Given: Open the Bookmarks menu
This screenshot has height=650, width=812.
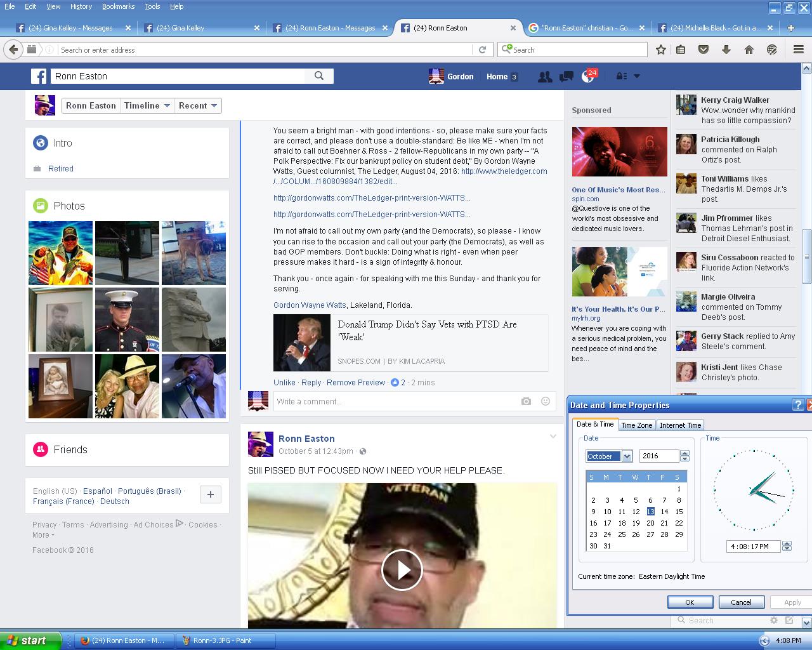Looking at the screenshot, I should [118, 6].
